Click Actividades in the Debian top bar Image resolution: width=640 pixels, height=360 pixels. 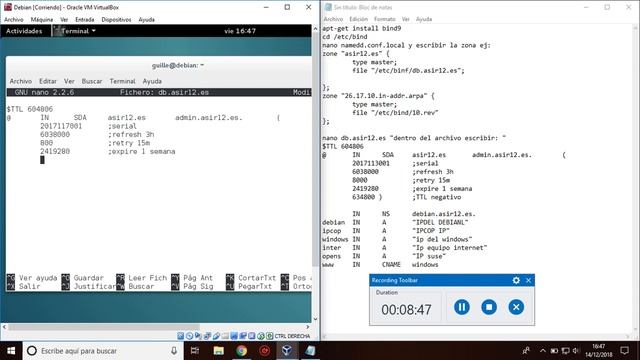[x=24, y=31]
